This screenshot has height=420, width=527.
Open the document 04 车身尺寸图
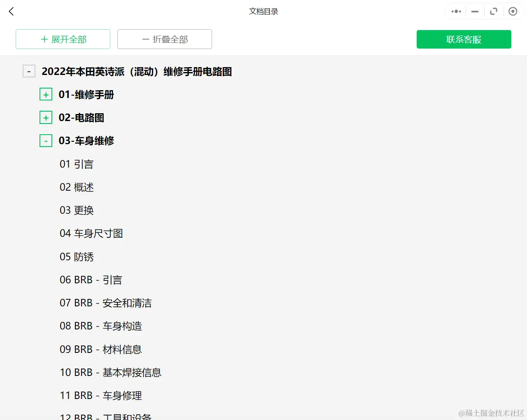point(91,233)
